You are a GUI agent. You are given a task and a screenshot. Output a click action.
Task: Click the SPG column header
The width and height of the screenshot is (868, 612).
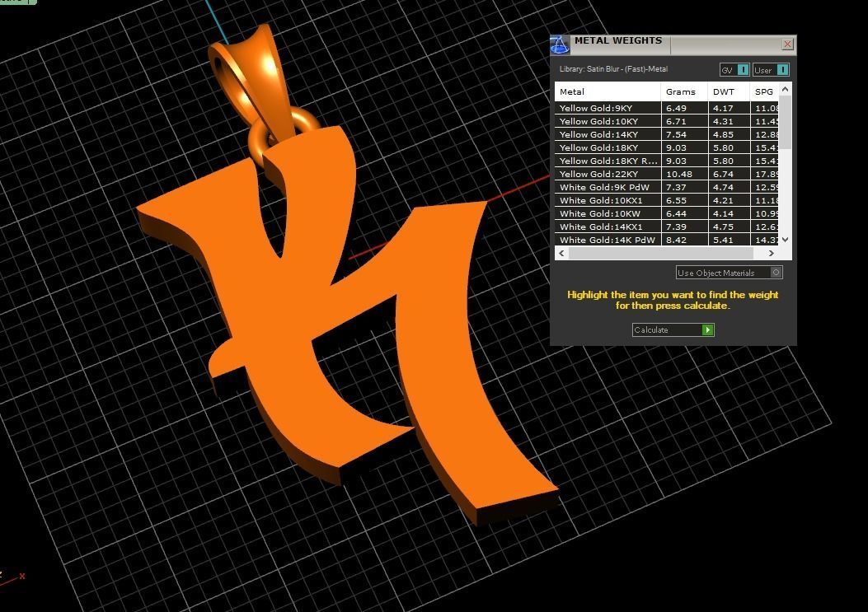click(x=764, y=92)
